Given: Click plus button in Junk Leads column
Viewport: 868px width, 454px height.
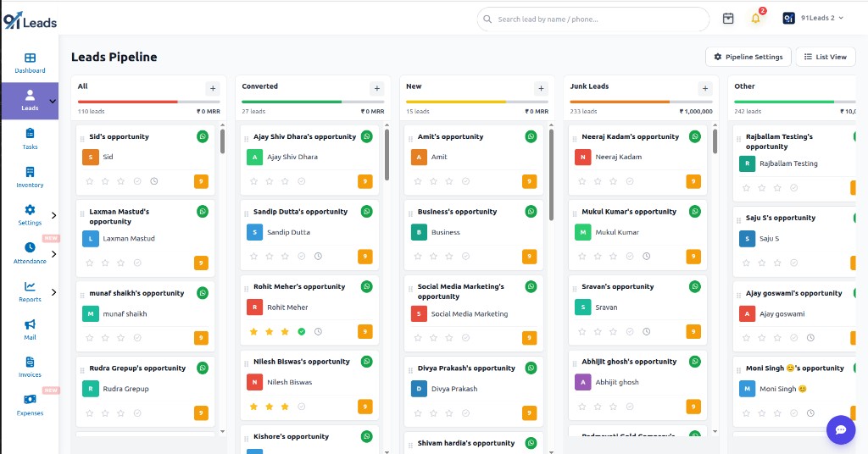Looking at the screenshot, I should pyautogui.click(x=704, y=88).
